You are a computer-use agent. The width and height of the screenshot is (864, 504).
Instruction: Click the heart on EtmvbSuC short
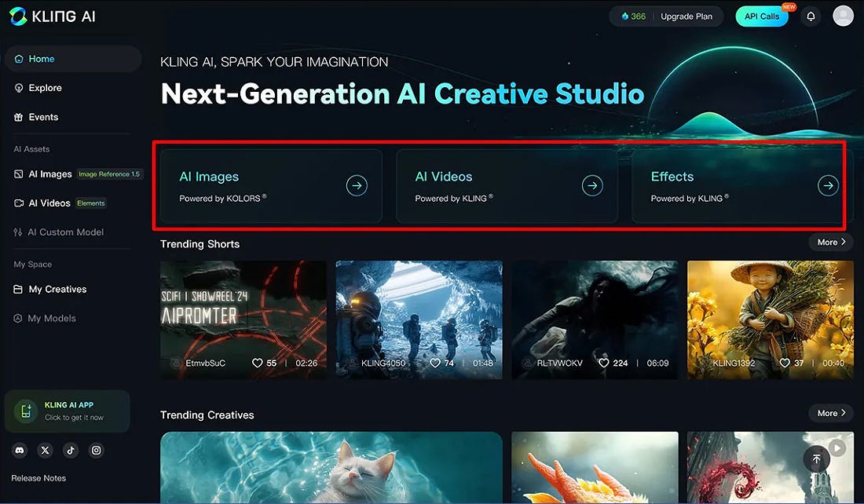click(257, 363)
